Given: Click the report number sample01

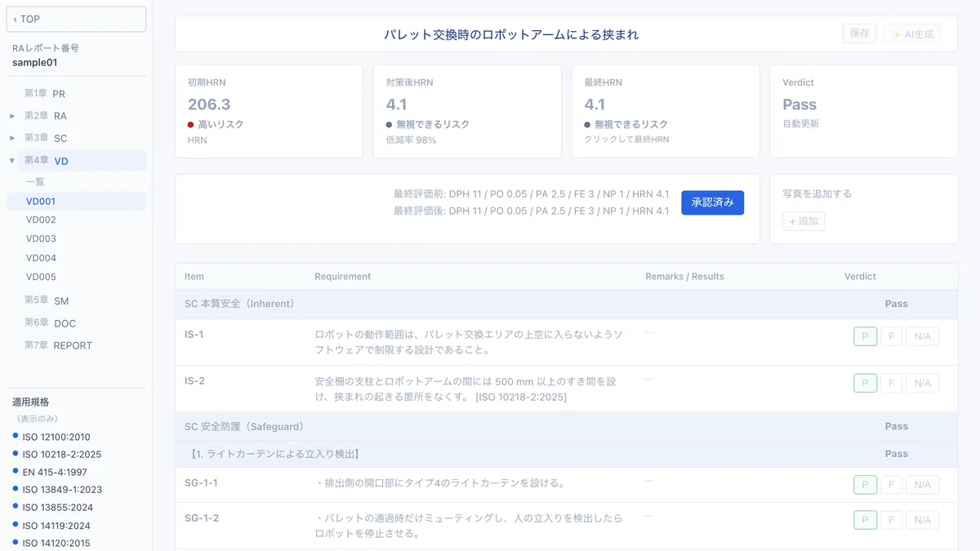Looking at the screenshot, I should click(x=35, y=63).
